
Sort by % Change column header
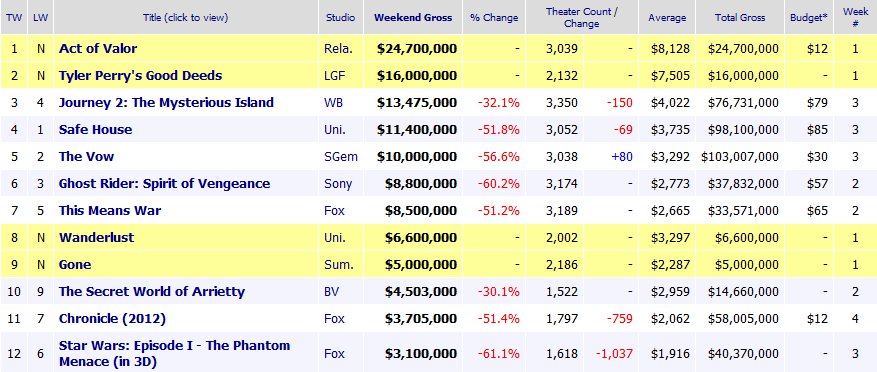point(494,17)
